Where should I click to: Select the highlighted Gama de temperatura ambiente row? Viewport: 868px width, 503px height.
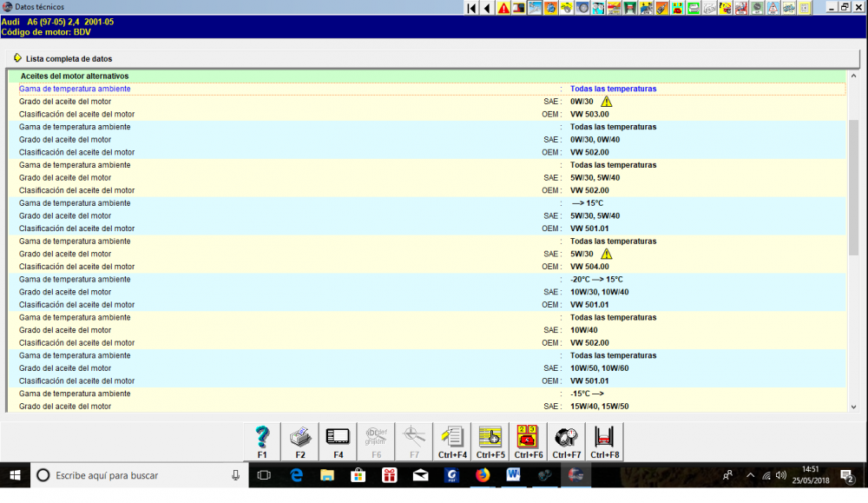coord(431,89)
